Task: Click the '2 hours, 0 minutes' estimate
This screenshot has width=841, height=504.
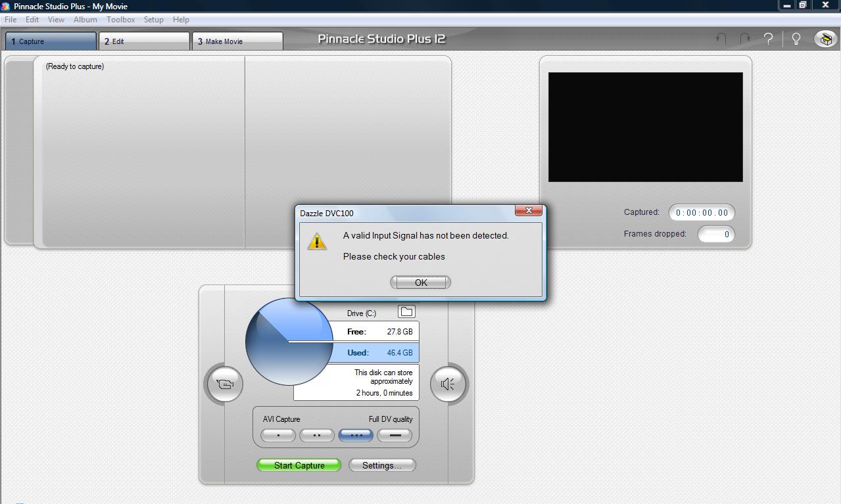Action: 385,393
